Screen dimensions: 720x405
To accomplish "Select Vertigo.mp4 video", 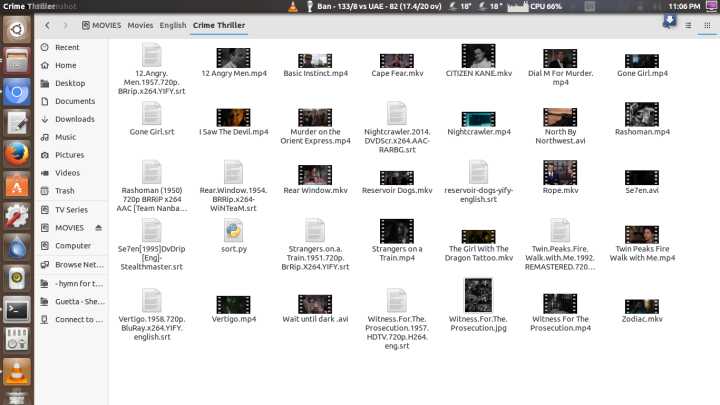I will click(x=234, y=309).
